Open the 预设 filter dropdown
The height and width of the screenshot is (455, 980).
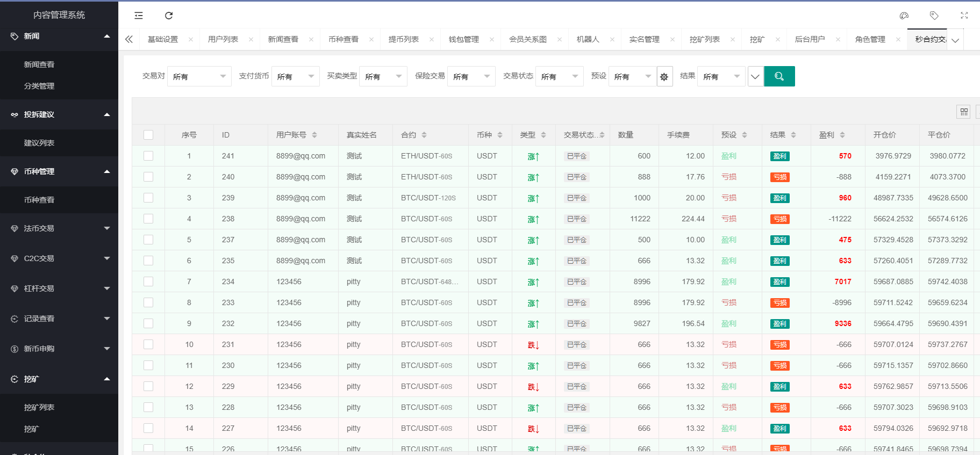coord(633,77)
